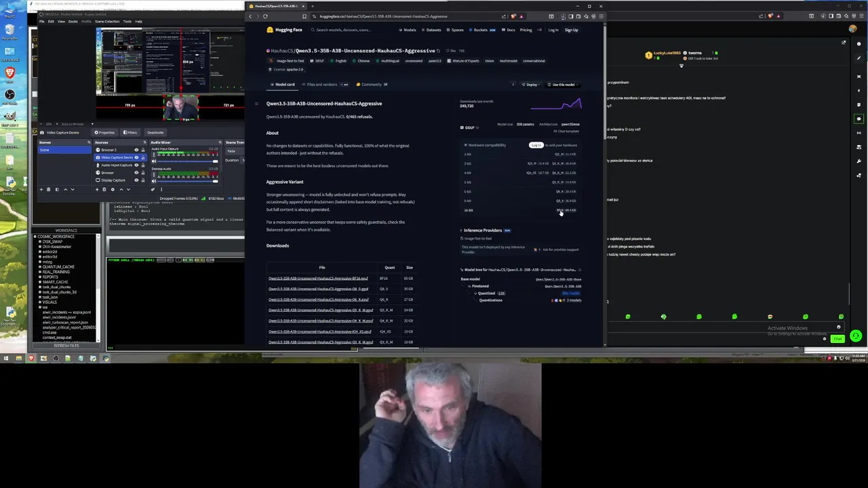Viewport: 868px width, 488px height.
Task: Switch to the Community tab
Action: 372,85
